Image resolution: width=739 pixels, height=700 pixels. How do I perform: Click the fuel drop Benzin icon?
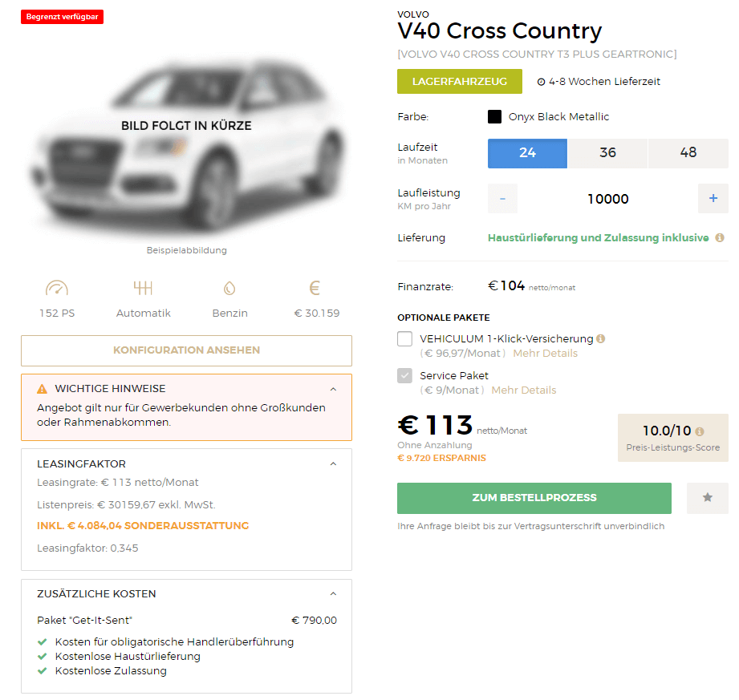tap(229, 289)
